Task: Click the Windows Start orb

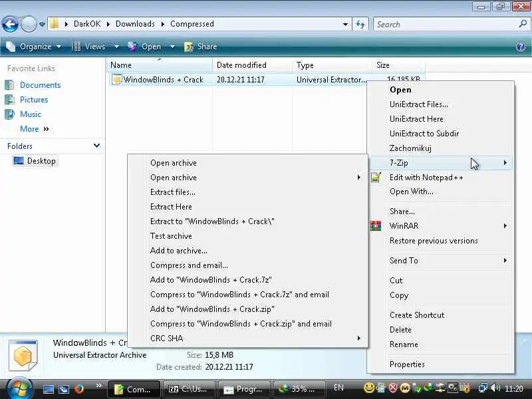Action: tap(19, 388)
